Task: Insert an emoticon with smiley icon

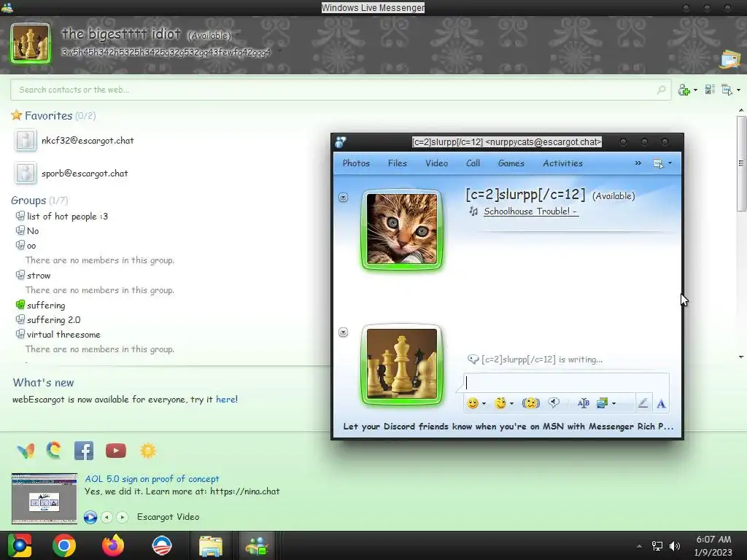Action: click(473, 403)
